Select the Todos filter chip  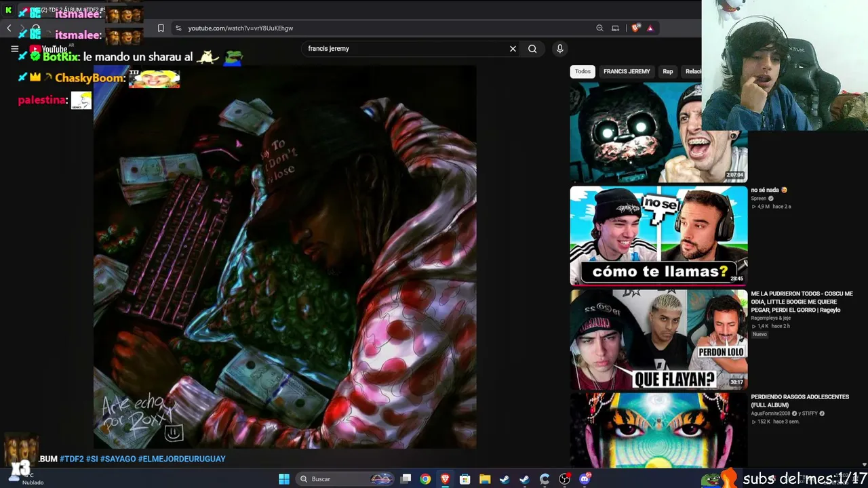[583, 71]
